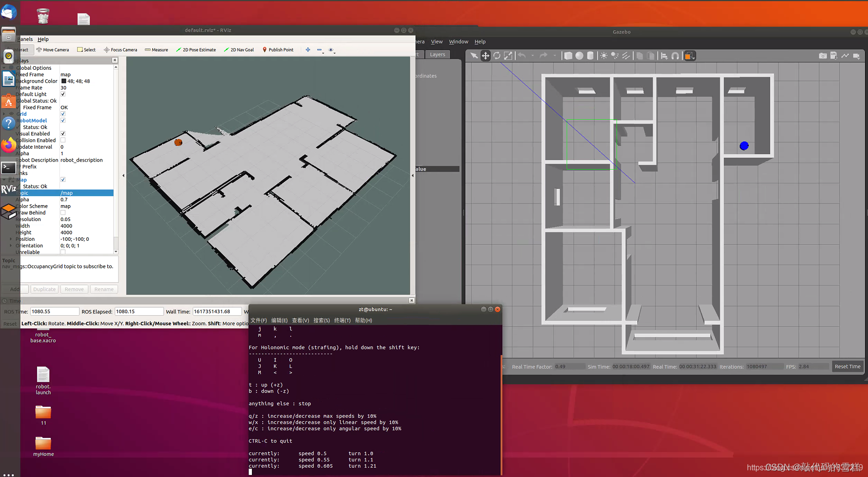868x477 pixels.
Task: Add a point light in Gazebo
Action: pyautogui.click(x=604, y=56)
